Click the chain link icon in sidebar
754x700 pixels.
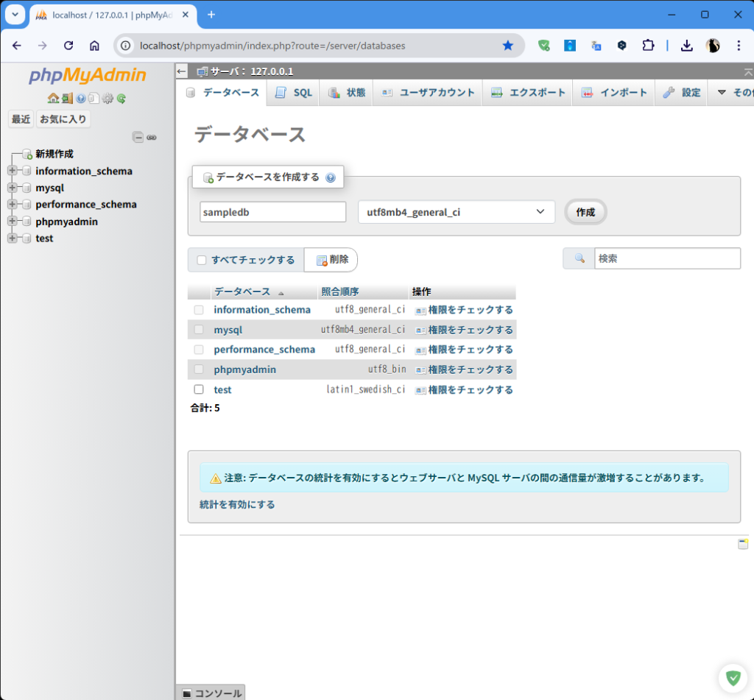152,137
